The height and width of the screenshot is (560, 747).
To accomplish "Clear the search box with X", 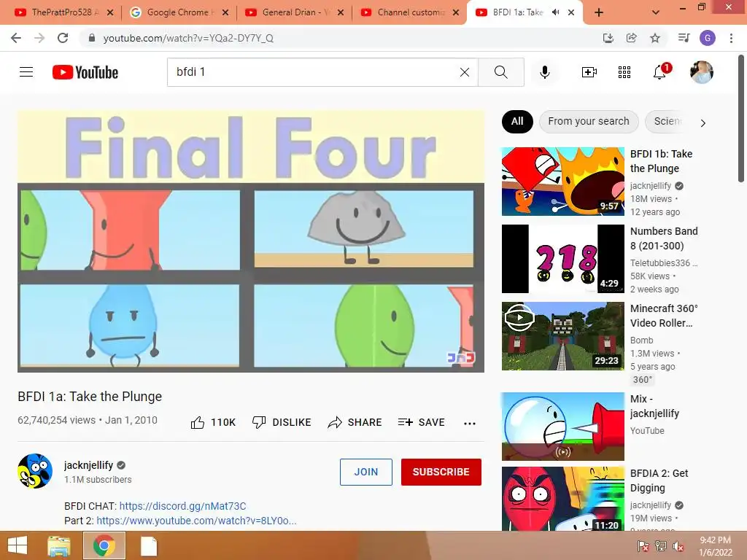I will point(465,72).
